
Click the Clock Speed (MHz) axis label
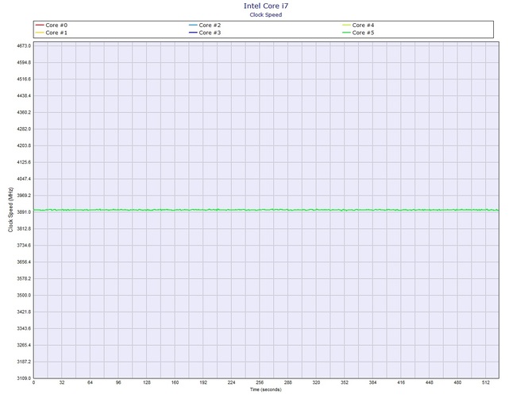[10, 210]
